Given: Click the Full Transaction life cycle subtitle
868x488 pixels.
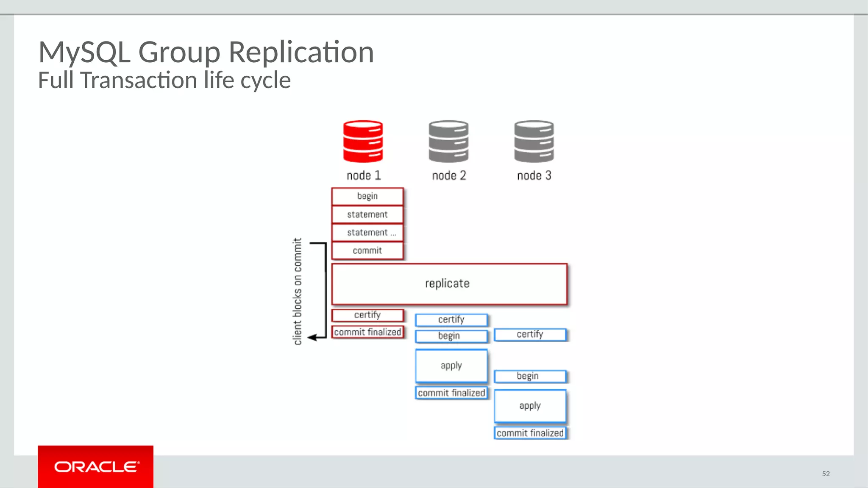Looking at the screenshot, I should pos(164,80).
